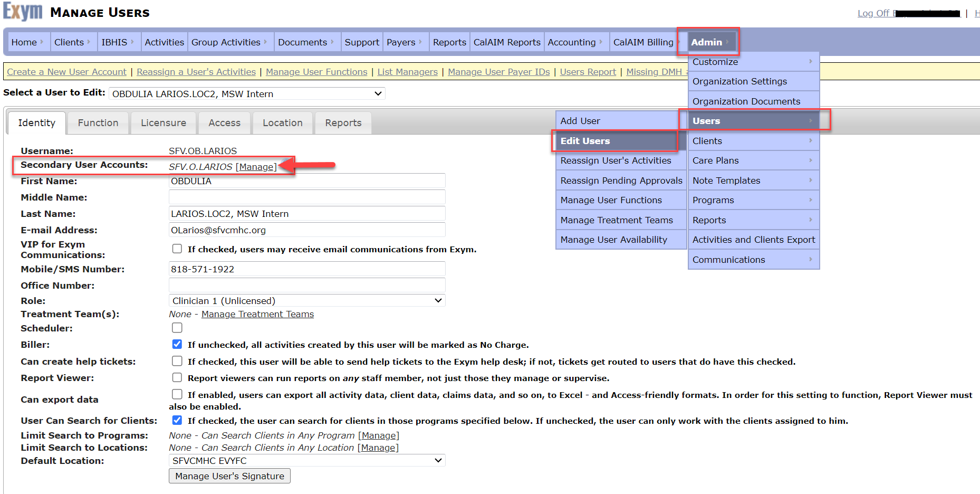
Task: Uncheck User Can Search for Clients
Action: (177, 420)
